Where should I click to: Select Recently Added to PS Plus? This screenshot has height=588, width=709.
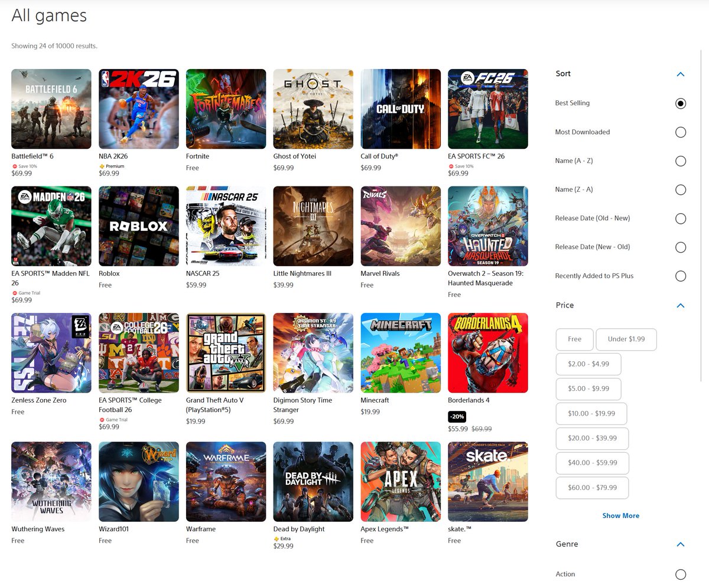[x=681, y=276]
